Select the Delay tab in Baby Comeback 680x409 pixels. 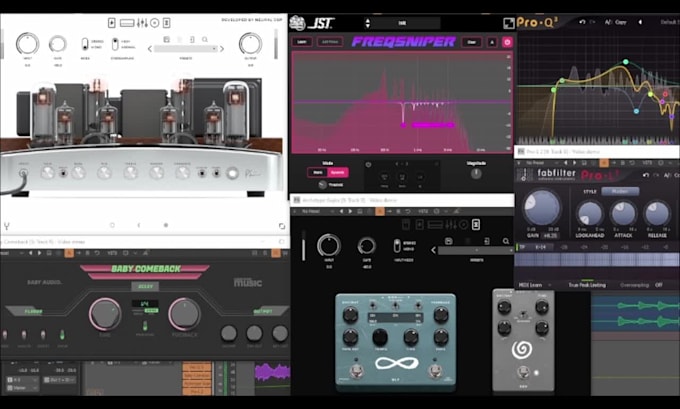click(145, 286)
